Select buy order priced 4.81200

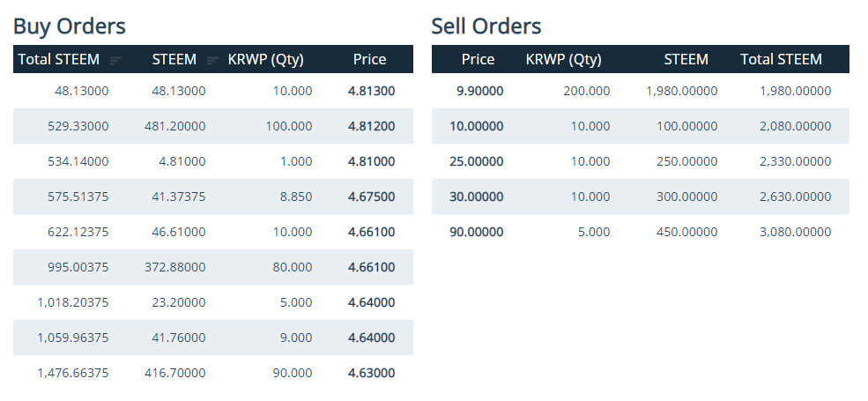click(x=213, y=126)
